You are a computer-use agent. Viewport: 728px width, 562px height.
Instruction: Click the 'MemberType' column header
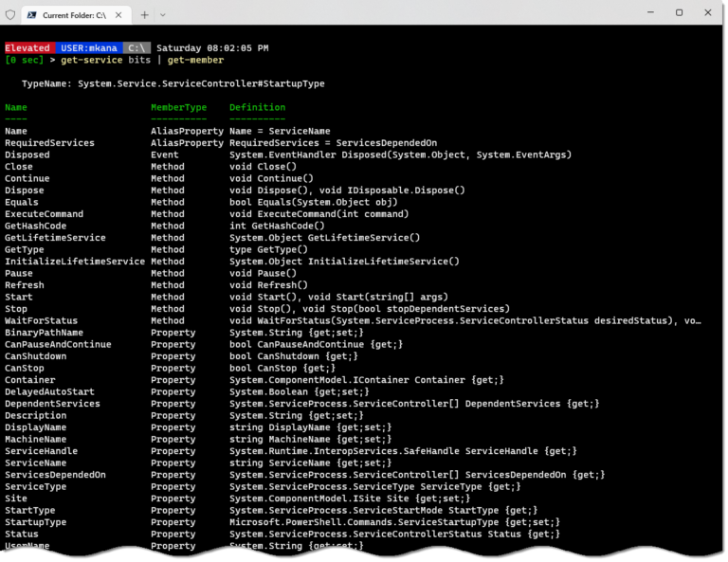point(178,107)
